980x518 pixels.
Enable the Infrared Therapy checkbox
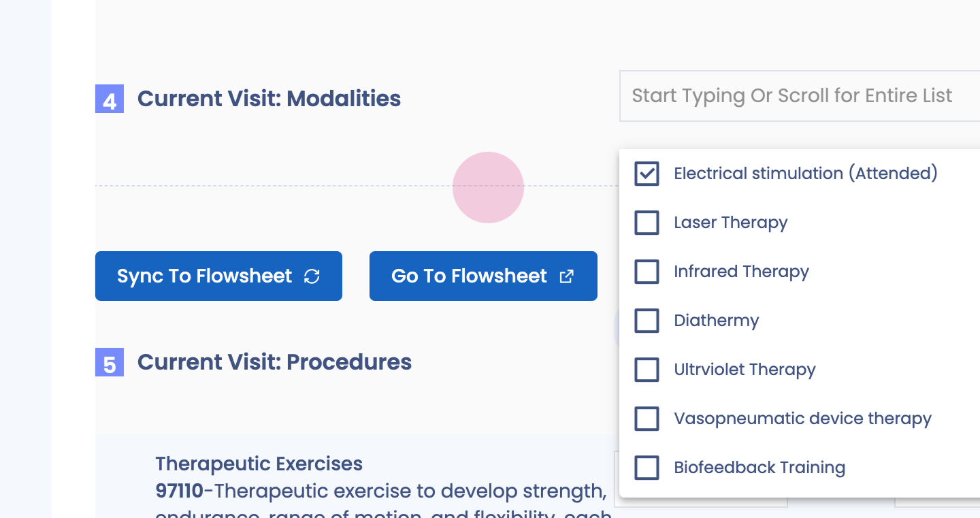click(x=647, y=272)
